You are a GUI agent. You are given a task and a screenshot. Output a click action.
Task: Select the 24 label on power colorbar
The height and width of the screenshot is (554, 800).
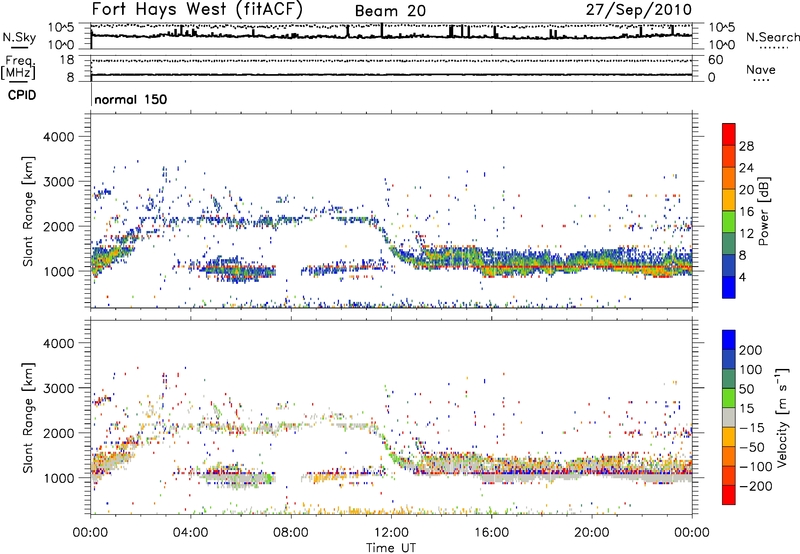pyautogui.click(x=746, y=168)
